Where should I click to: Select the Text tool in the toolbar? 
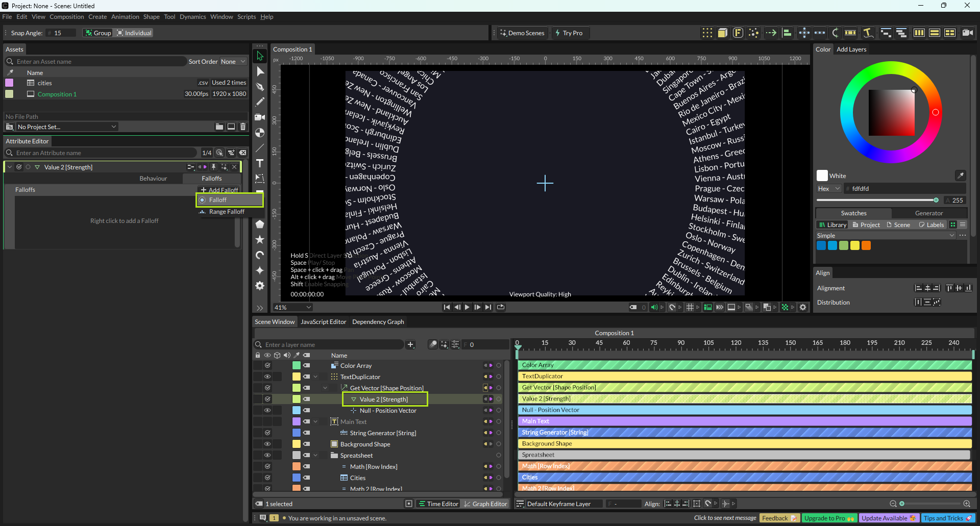click(x=260, y=163)
